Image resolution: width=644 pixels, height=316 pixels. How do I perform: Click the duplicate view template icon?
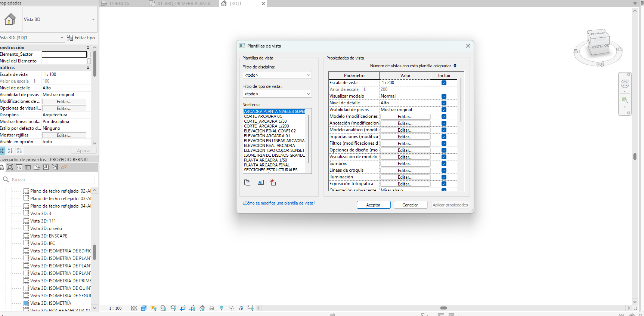[247, 182]
